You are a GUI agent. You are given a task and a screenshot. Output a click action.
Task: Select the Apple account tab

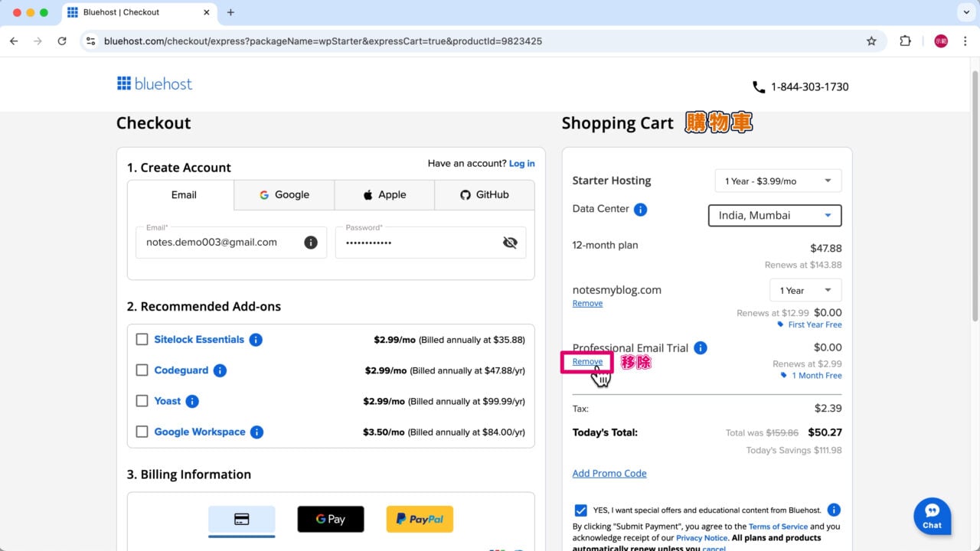tap(384, 194)
